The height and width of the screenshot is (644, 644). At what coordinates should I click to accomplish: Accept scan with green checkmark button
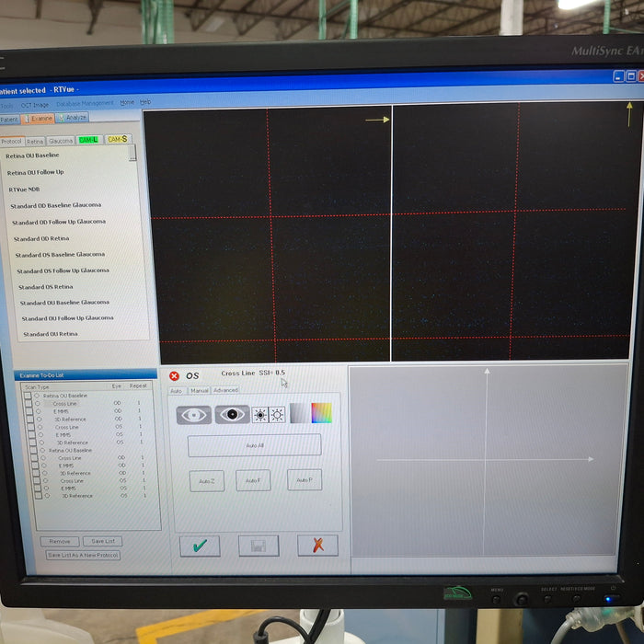click(200, 546)
